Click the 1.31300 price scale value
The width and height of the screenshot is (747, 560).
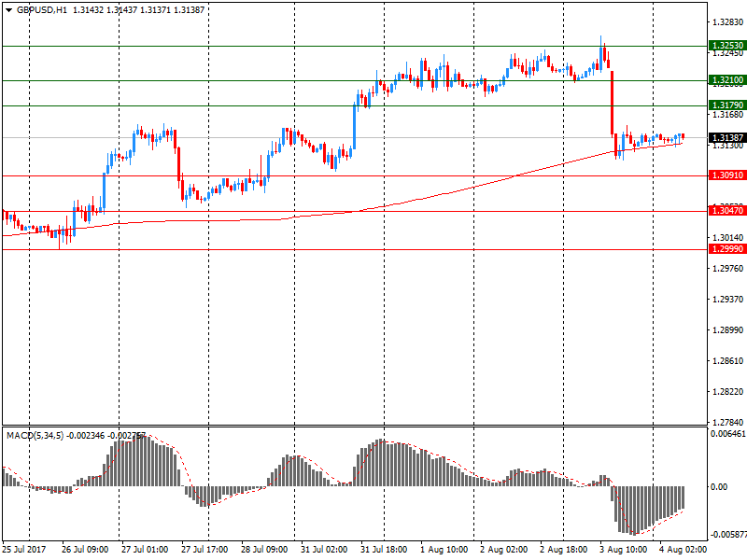tap(727, 146)
